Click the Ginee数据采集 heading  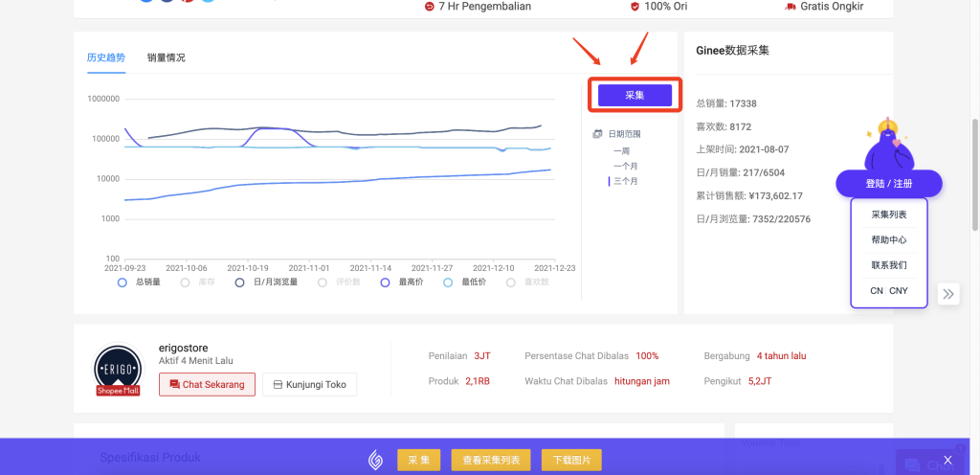pos(732,51)
